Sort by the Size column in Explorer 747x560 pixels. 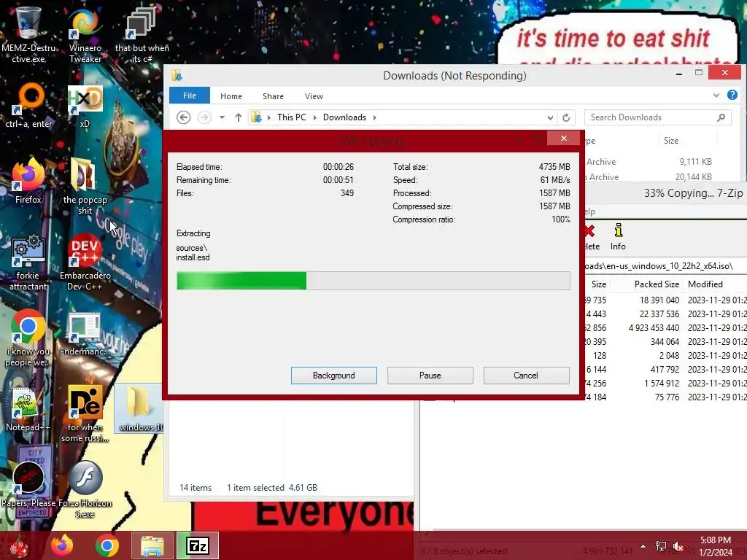coord(671,141)
